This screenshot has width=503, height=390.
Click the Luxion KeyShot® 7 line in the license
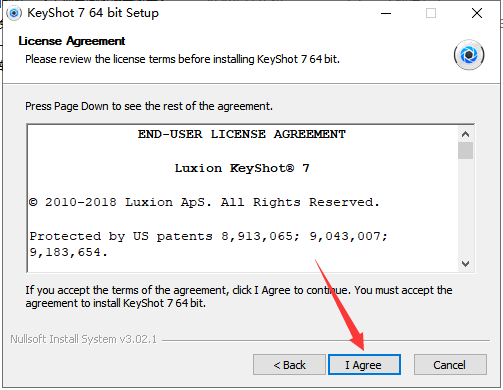point(242,168)
